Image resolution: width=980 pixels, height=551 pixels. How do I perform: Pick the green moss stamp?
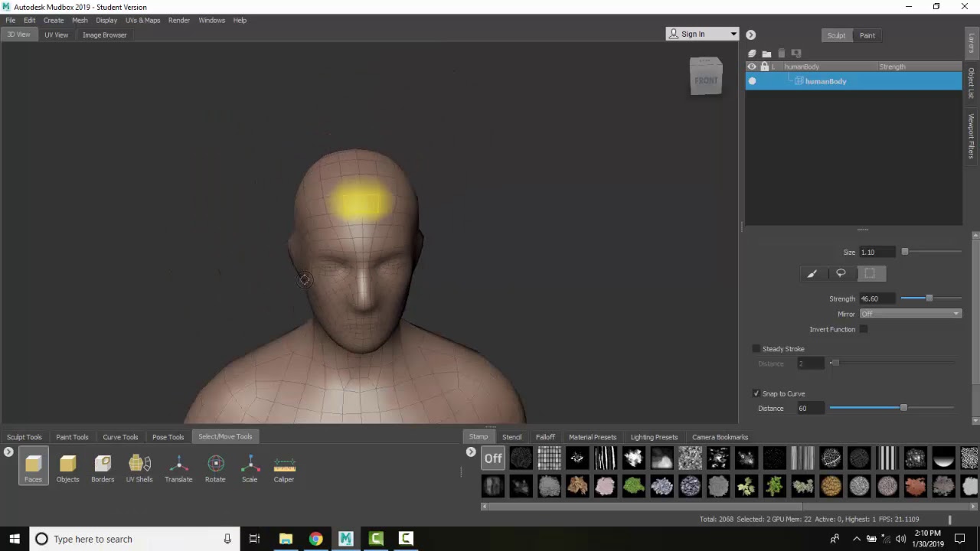point(633,486)
